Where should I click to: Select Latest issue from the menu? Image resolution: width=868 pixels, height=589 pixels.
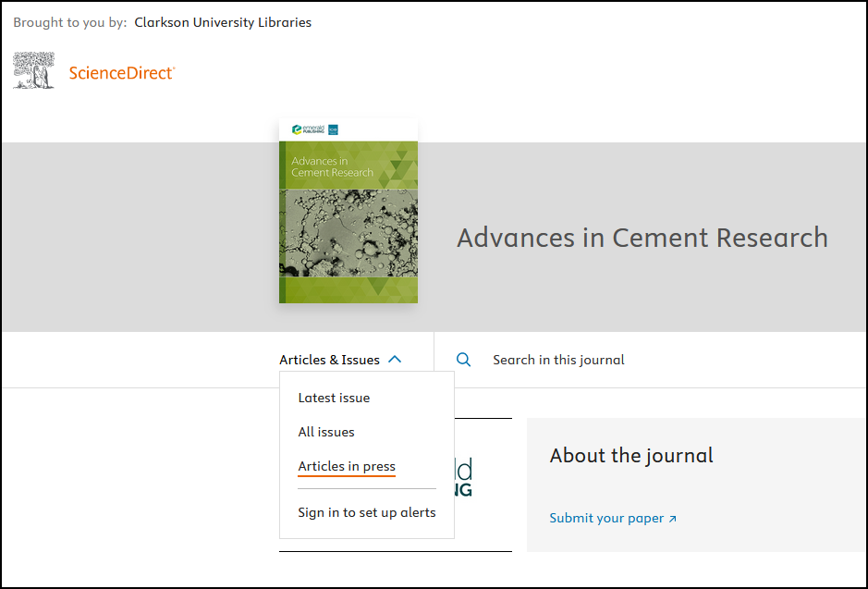click(334, 398)
